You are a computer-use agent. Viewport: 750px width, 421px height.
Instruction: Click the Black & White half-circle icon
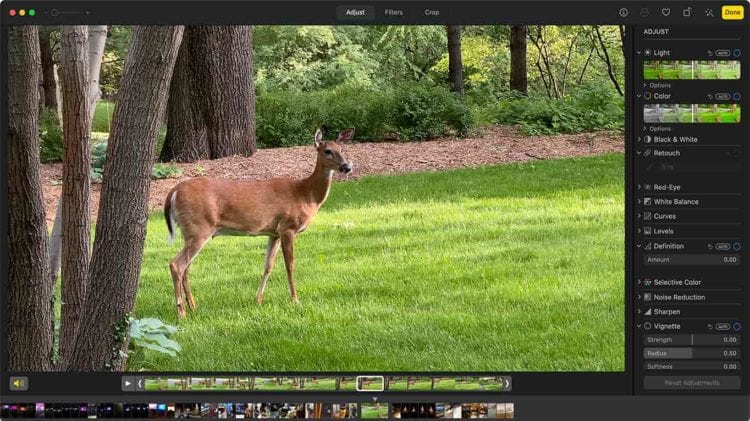click(647, 139)
